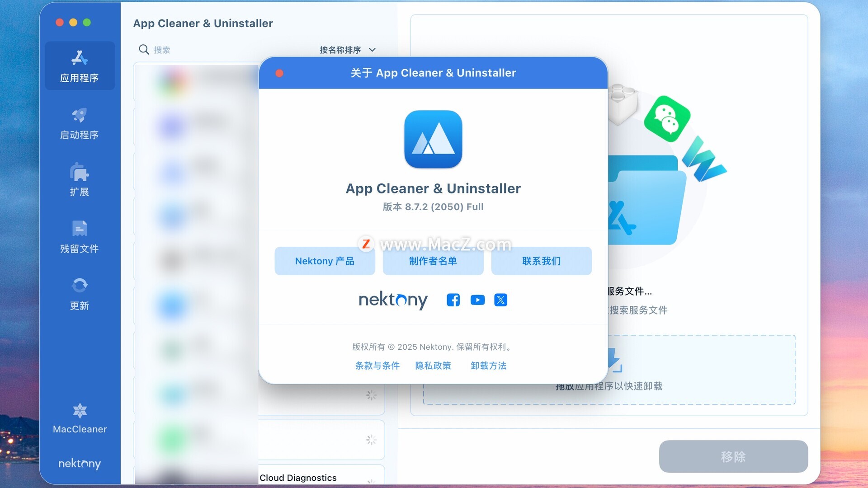Click the search magnifier icon
Screen dimensions: 868x488
pos(144,50)
